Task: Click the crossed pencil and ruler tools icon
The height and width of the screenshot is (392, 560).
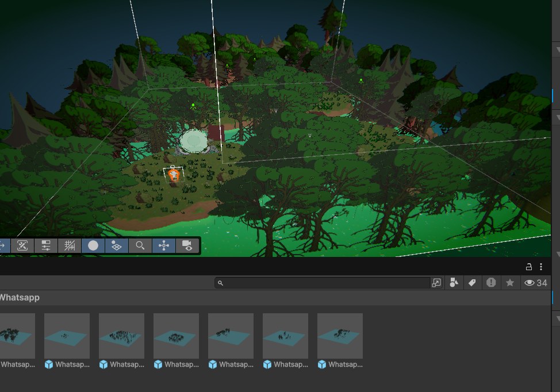Action: coord(22,245)
